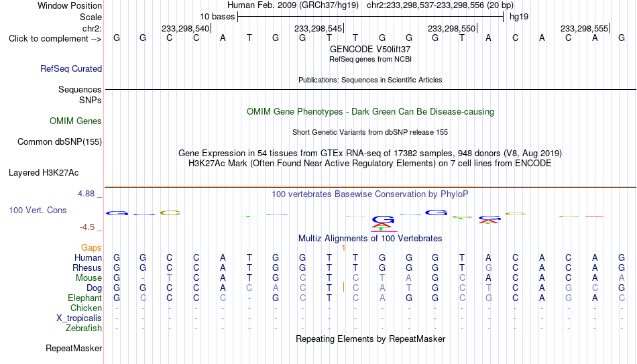Click the orange '1' in Gaps row

[x=343, y=248]
